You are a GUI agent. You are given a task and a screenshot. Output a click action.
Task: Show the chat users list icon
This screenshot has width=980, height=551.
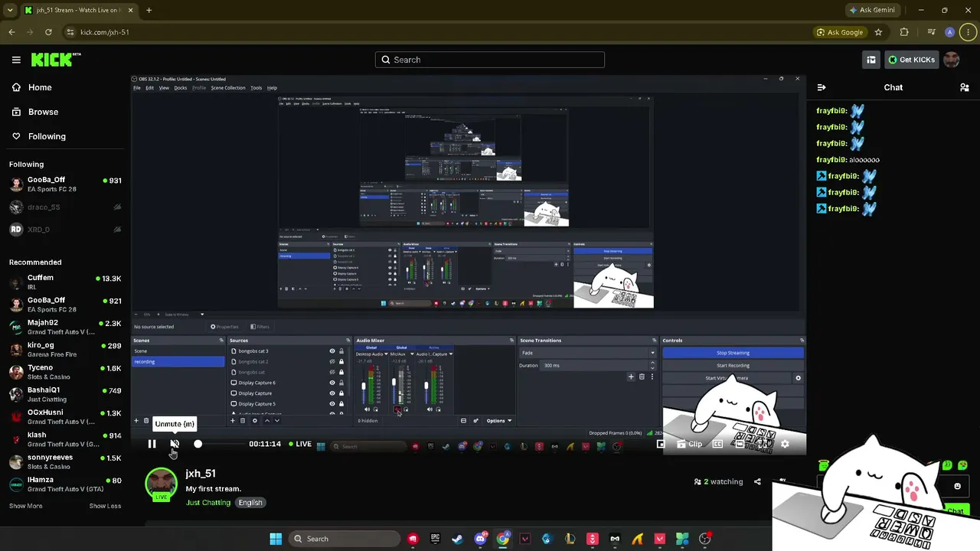[x=965, y=87]
